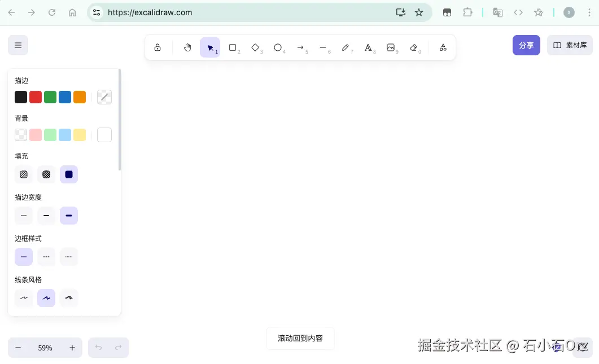Select the Text tool
Screen dimensions: 599x364
click(x=368, y=47)
